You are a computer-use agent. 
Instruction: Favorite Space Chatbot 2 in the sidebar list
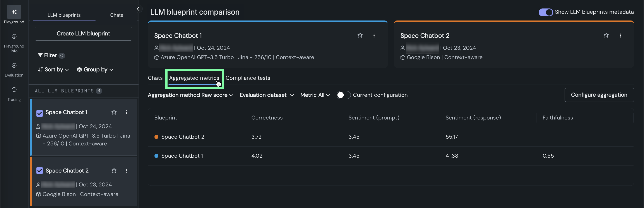[114, 170]
